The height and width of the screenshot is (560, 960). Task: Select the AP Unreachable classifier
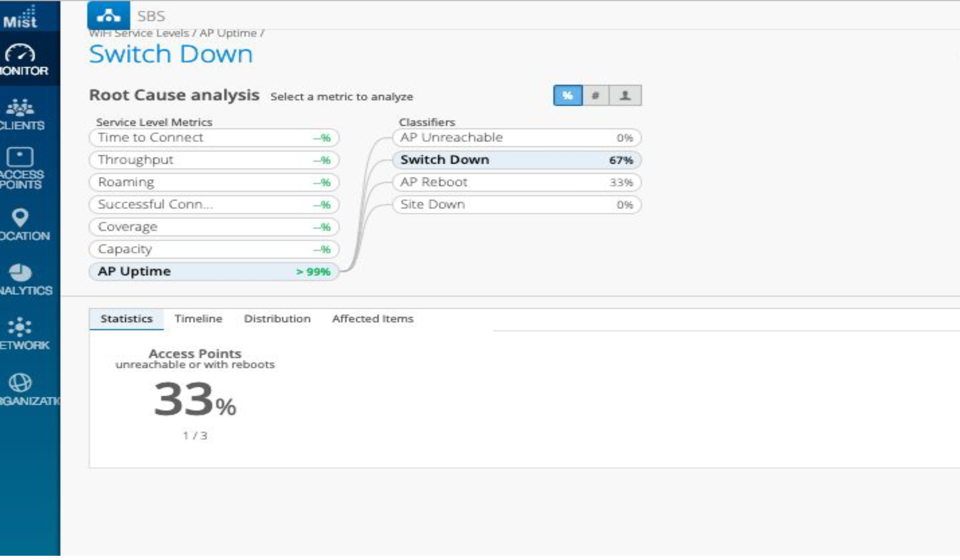[516, 137]
